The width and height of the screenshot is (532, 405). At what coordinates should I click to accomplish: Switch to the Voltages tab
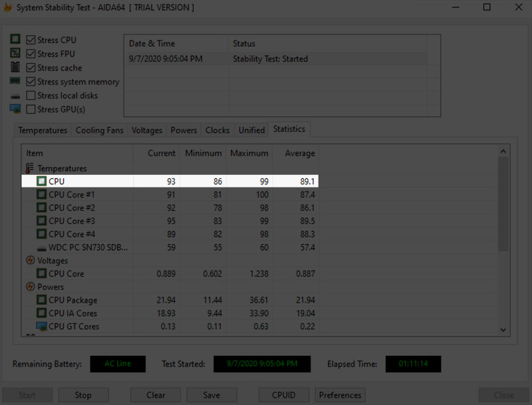147,130
